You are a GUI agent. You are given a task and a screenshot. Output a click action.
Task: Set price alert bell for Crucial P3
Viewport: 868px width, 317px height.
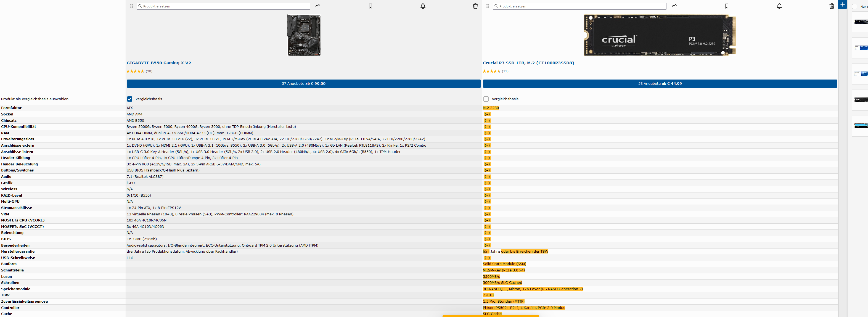point(779,6)
